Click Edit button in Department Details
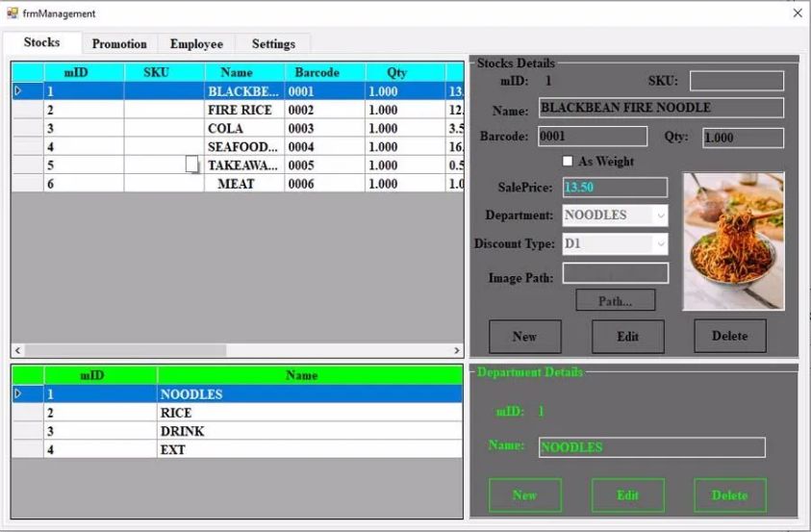Viewport: 811px width, 532px height. click(627, 495)
